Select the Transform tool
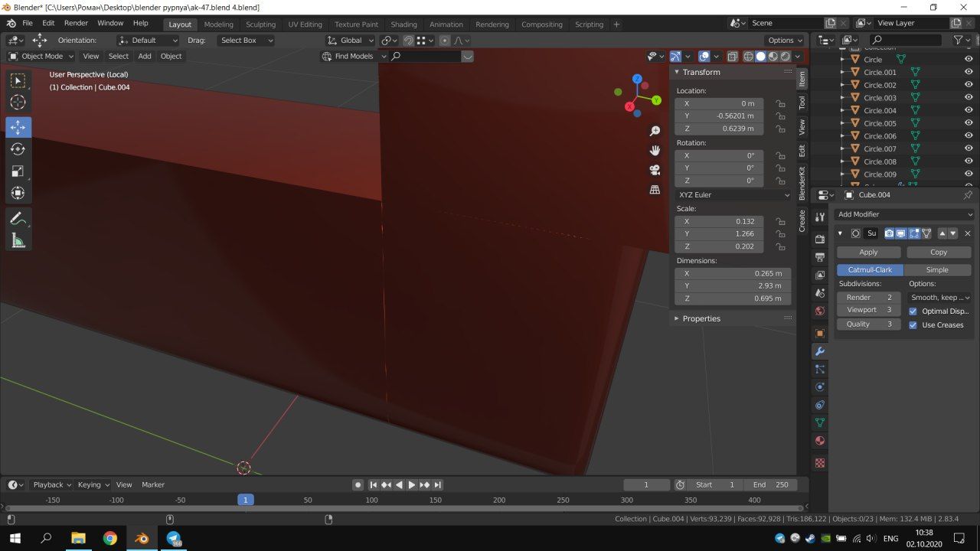Image resolution: width=980 pixels, height=551 pixels. 18,194
